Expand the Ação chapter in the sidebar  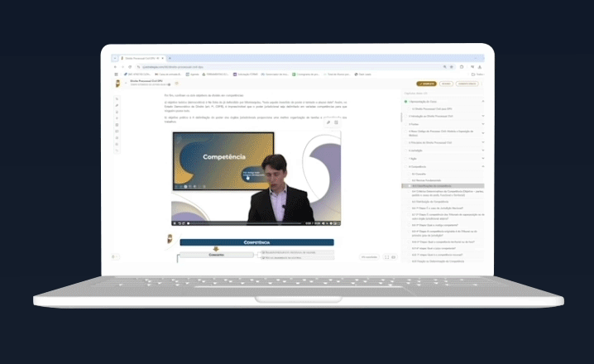[x=483, y=158]
